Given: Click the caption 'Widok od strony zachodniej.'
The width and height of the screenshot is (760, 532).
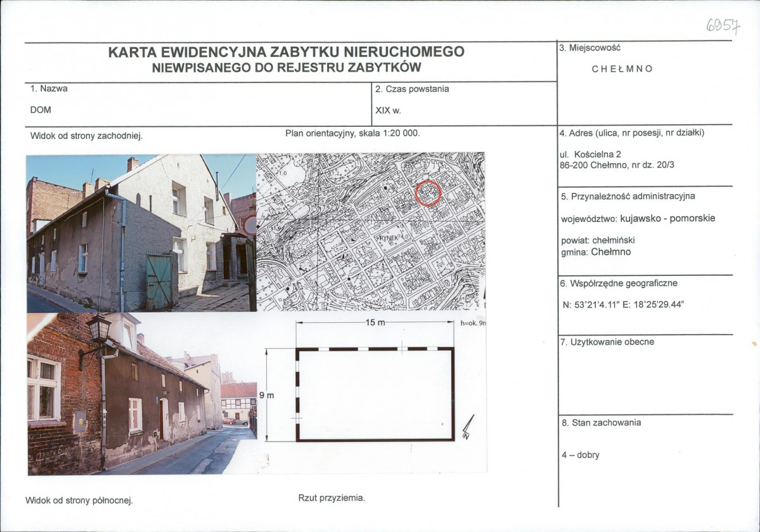Looking at the screenshot, I should click(86, 136).
